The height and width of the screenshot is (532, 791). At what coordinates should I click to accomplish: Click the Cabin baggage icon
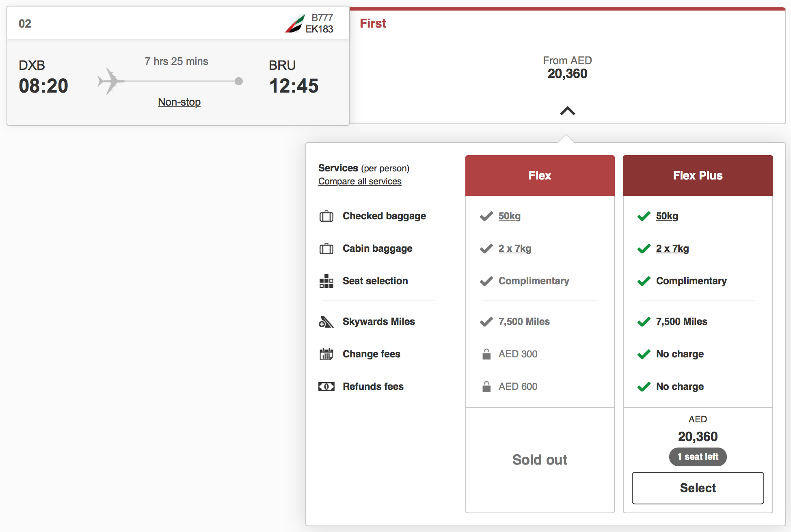(x=326, y=249)
